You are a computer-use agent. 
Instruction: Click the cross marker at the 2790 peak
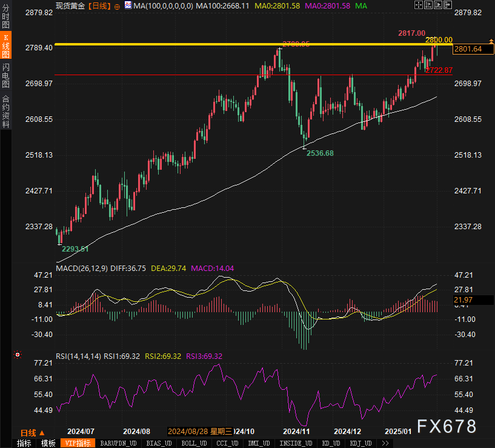pyautogui.click(x=279, y=48)
